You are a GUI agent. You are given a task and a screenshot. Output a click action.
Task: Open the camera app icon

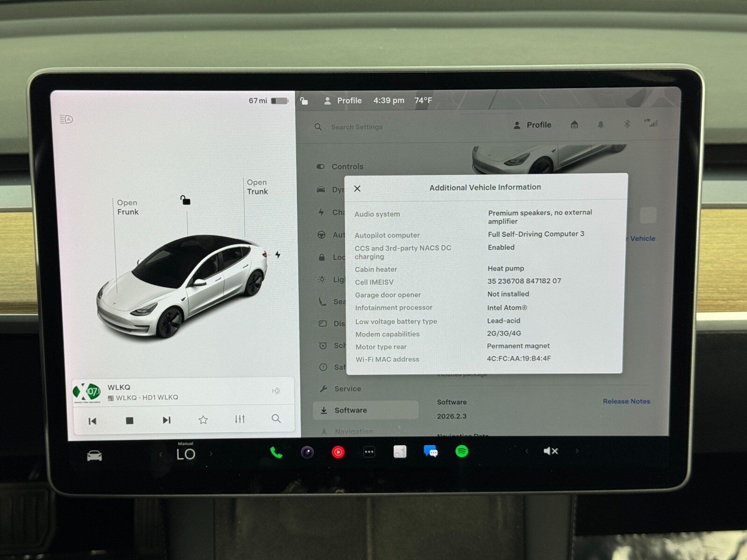pyautogui.click(x=307, y=452)
